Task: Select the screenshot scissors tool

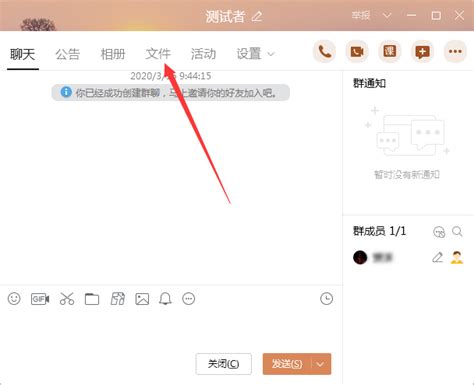Action: pos(67,299)
